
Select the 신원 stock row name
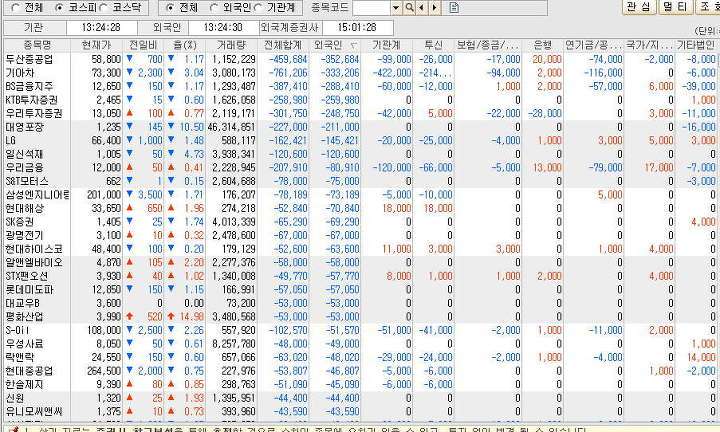15,398
